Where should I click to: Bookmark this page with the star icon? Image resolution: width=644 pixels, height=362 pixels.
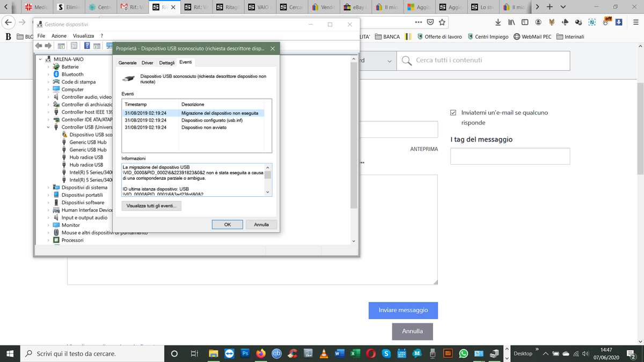[x=442, y=23]
